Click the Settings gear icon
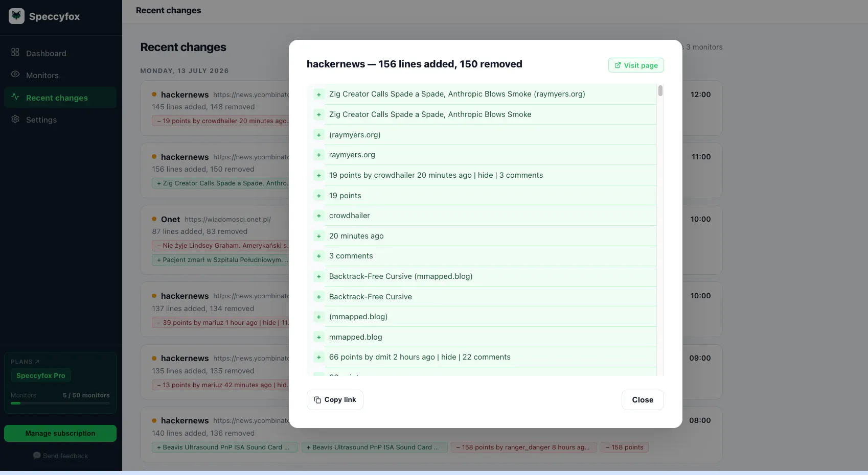 (x=15, y=119)
